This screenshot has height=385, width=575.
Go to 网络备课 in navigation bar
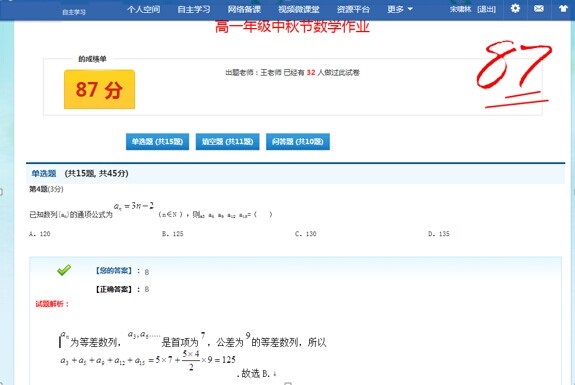pos(244,9)
